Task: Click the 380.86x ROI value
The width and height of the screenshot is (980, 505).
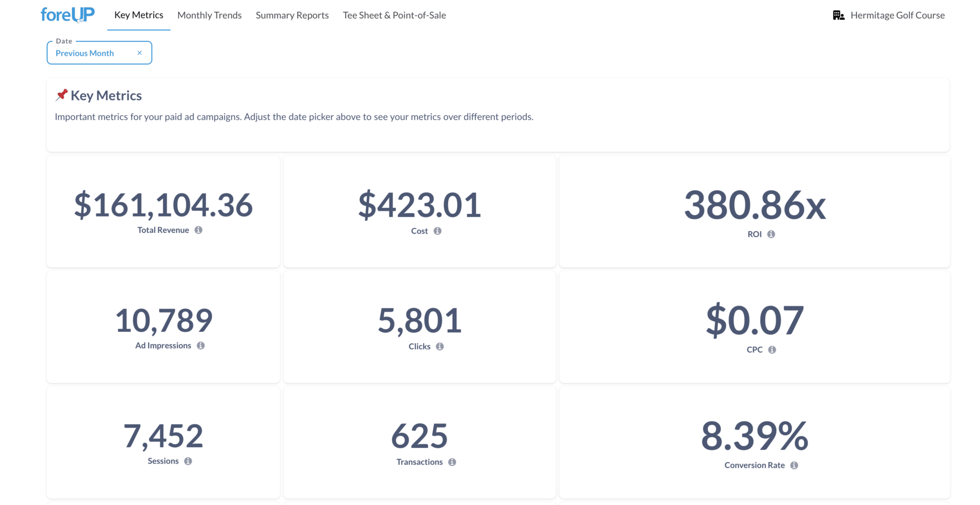Action: pos(754,206)
